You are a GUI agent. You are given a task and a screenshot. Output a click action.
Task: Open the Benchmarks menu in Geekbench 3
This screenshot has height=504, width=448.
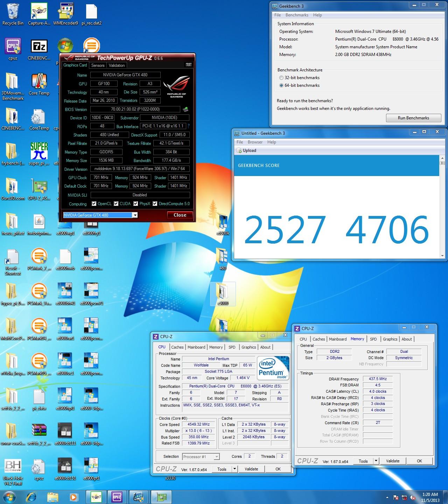[x=297, y=15]
